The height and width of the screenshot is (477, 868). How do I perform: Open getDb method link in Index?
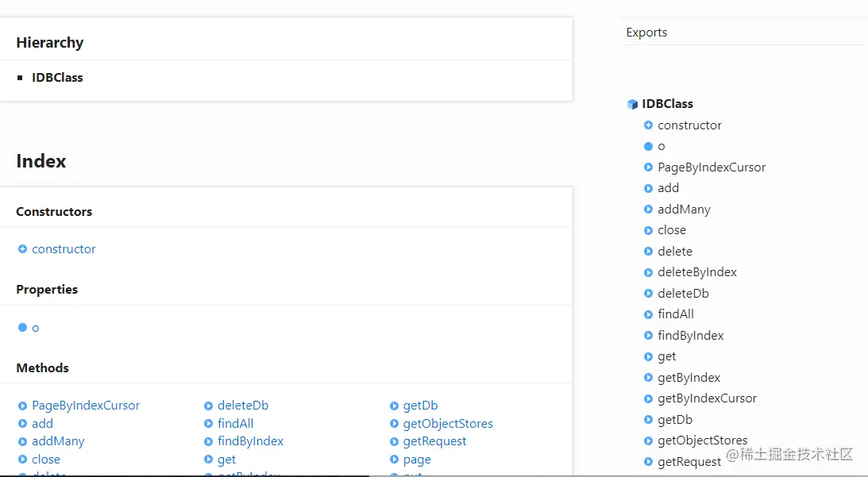[420, 405]
